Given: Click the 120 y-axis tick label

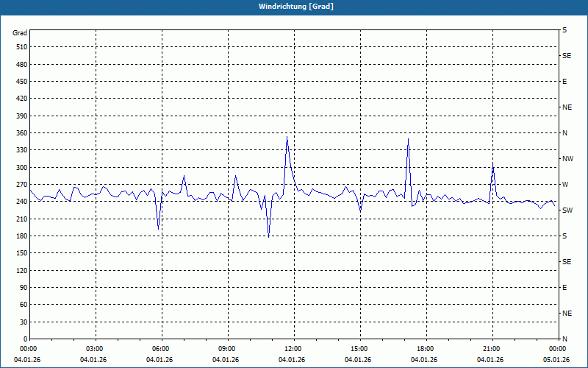Looking at the screenshot, I should point(22,270).
